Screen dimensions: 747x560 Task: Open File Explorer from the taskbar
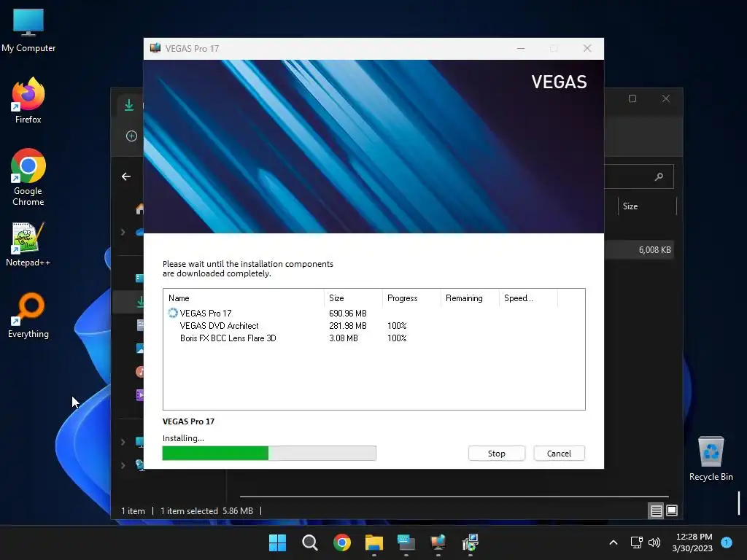click(x=374, y=542)
